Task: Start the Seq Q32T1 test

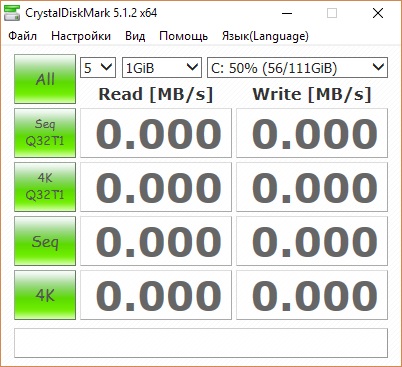Action: 45,133
